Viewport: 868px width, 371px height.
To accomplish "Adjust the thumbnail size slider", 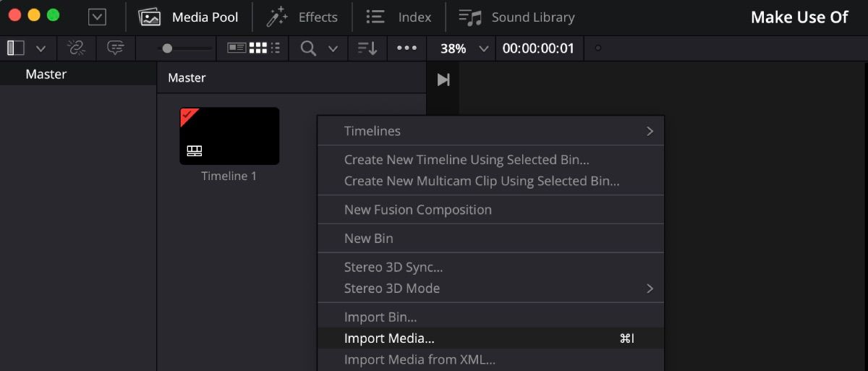I will [168, 48].
